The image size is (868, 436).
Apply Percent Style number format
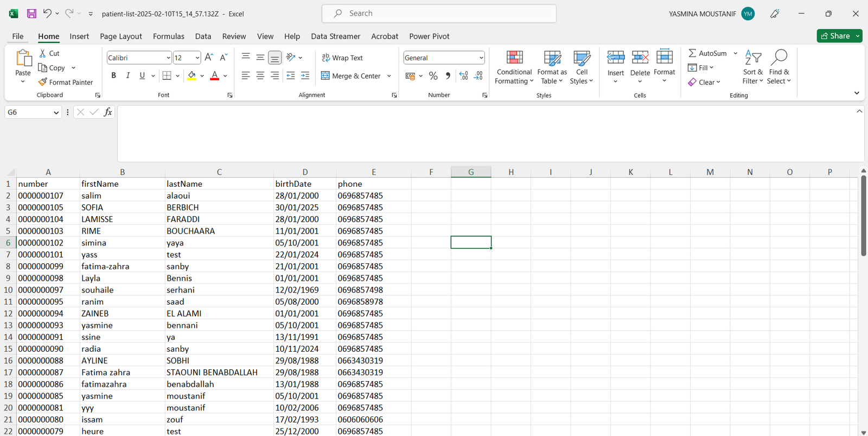[x=433, y=76]
